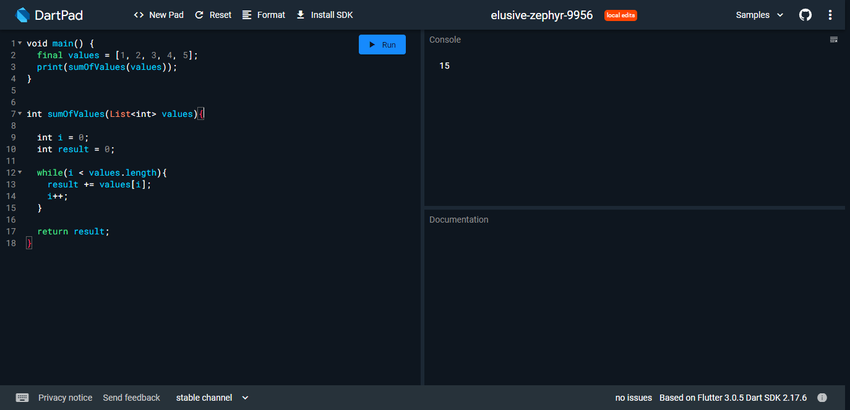The image size is (850, 410).
Task: Click the info icon beside SDK version
Action: click(x=822, y=397)
